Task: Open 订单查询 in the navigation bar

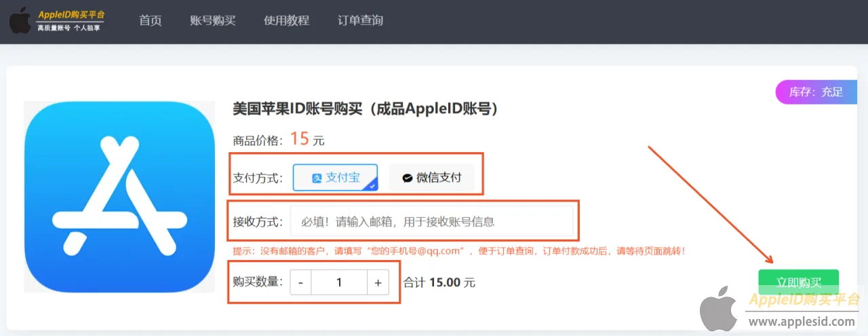Action: (x=360, y=20)
